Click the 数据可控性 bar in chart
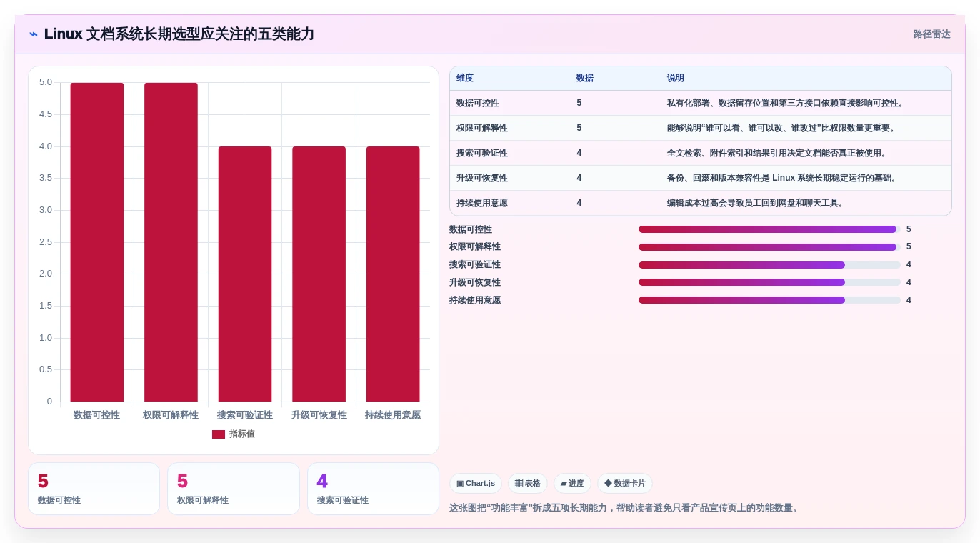Viewport: 980px width, 543px height. (x=97, y=242)
